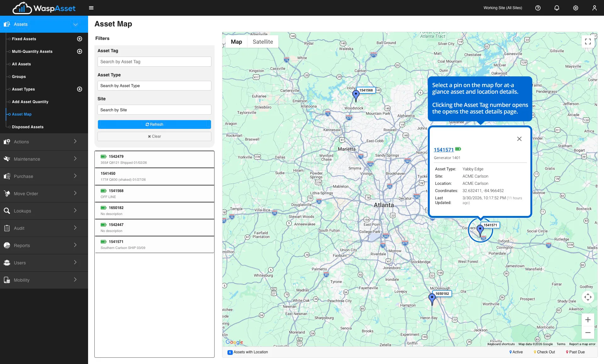
Task: Click the map zoom out minus button
Action: click(x=588, y=333)
